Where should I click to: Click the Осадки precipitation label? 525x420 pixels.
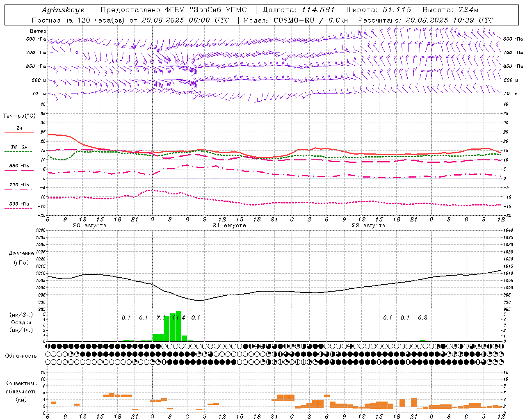tap(21, 322)
